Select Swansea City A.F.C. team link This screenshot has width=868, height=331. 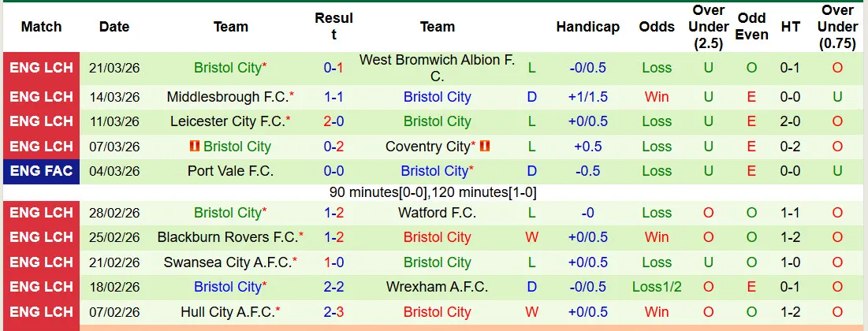(226, 262)
